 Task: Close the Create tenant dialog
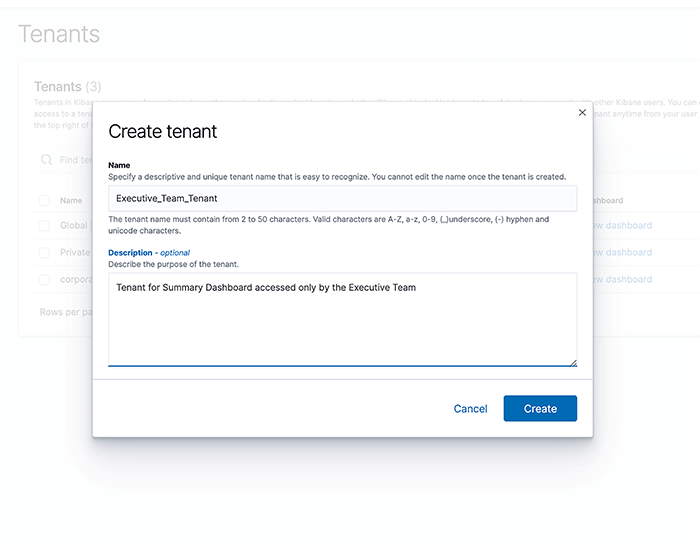point(582,113)
